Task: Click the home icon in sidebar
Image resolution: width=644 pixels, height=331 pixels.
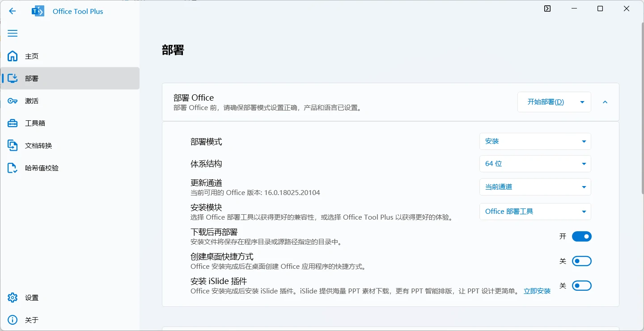Action: tap(13, 56)
